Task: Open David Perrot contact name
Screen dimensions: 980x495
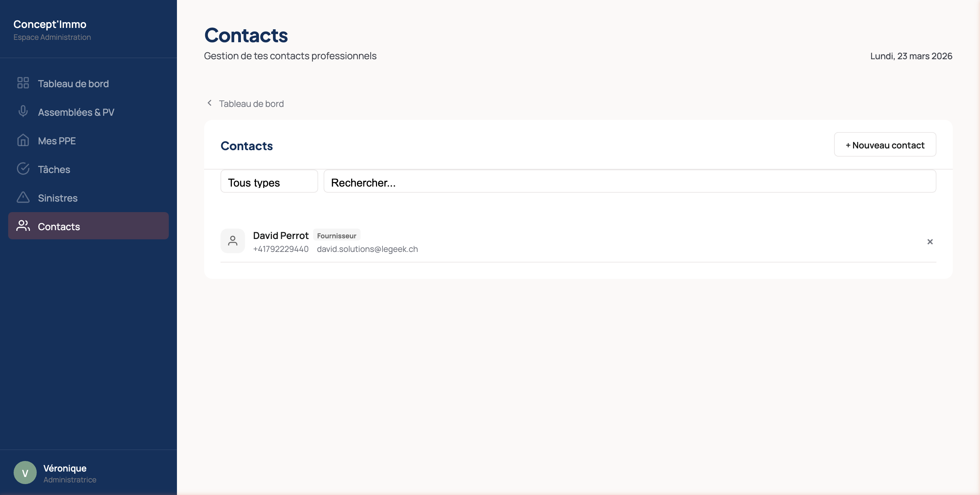Action: pos(280,236)
